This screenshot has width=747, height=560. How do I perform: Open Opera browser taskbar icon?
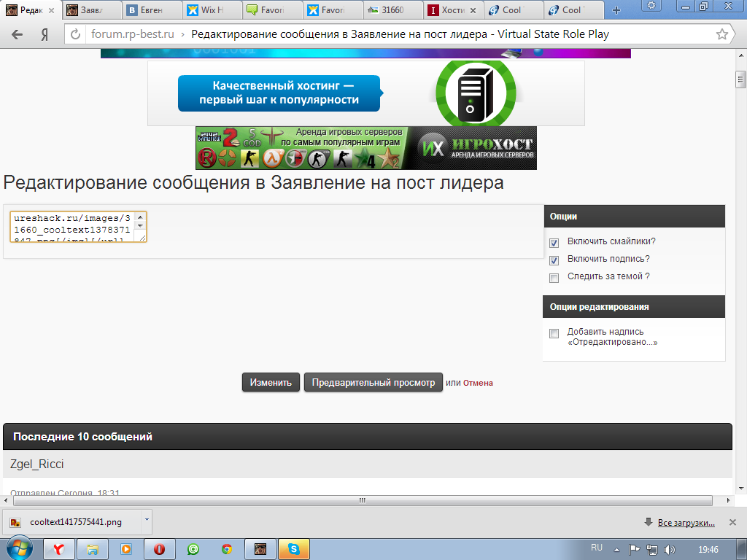[160, 550]
